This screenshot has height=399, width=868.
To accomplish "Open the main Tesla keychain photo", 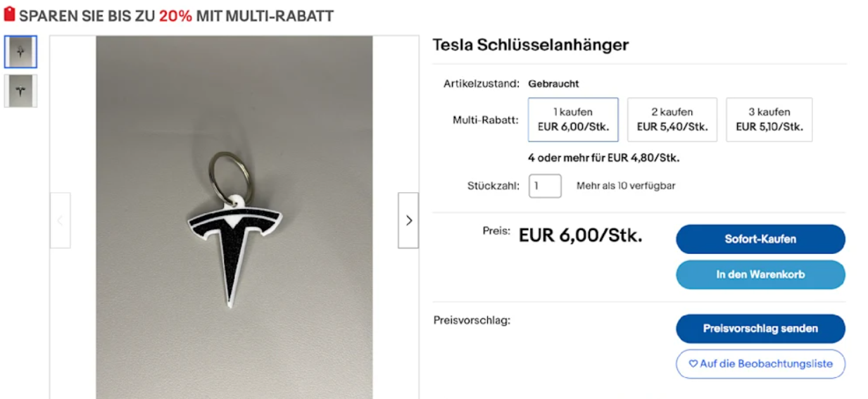I will click(x=234, y=217).
